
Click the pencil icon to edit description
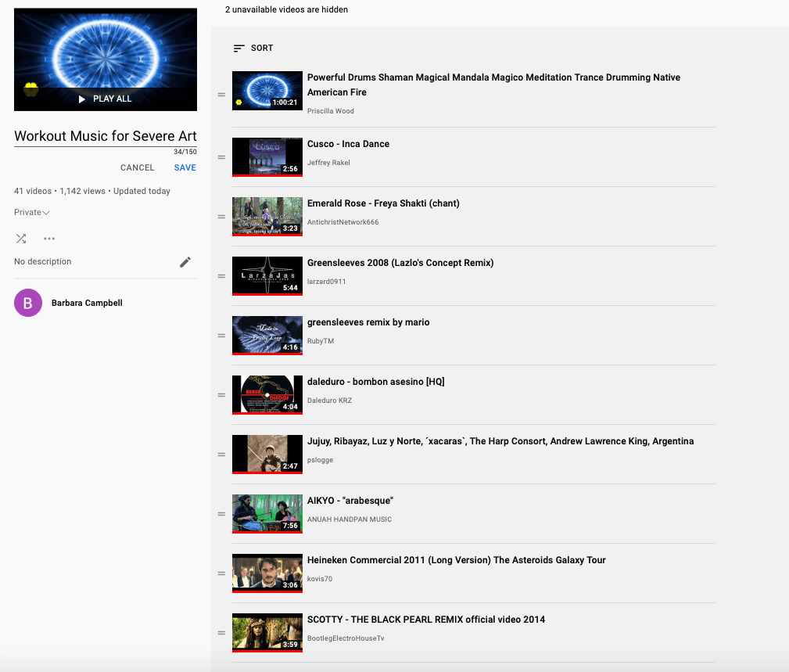coord(185,262)
